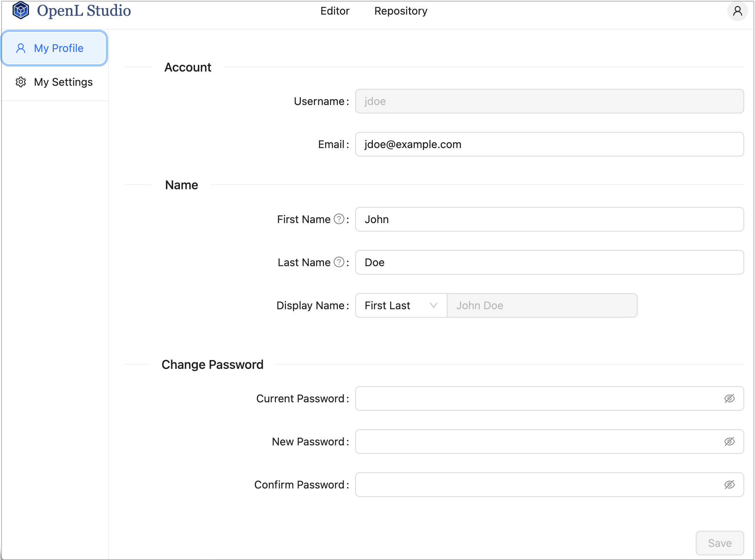Image resolution: width=755 pixels, height=560 pixels.
Task: Open the Display Name format dropdown
Action: (401, 305)
